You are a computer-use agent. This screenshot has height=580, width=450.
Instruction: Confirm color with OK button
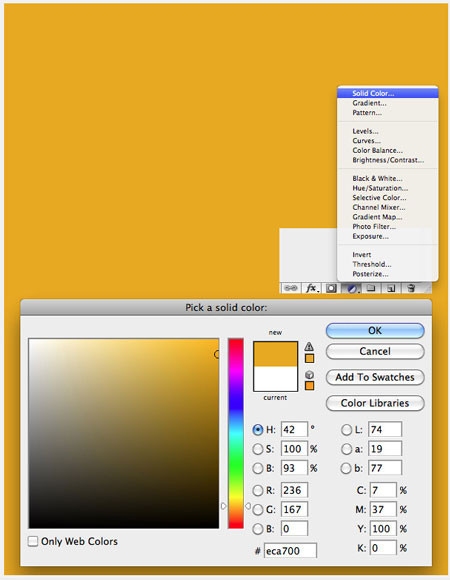click(x=375, y=331)
